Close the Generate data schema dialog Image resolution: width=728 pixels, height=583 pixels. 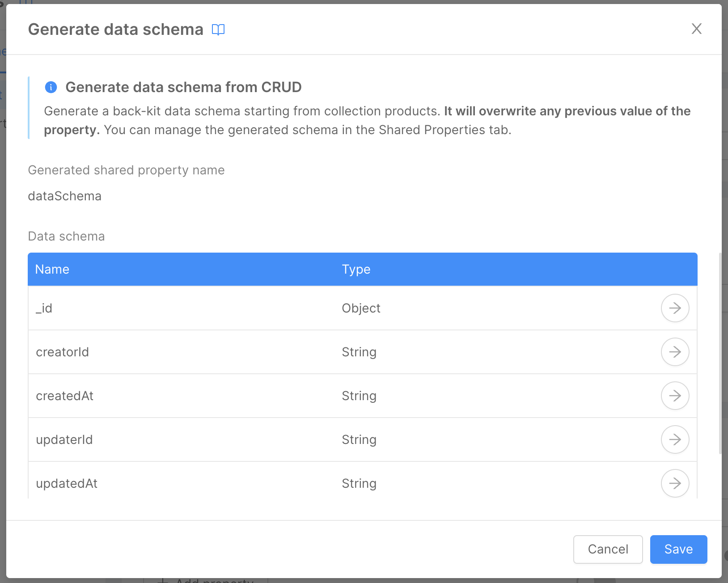(x=696, y=29)
